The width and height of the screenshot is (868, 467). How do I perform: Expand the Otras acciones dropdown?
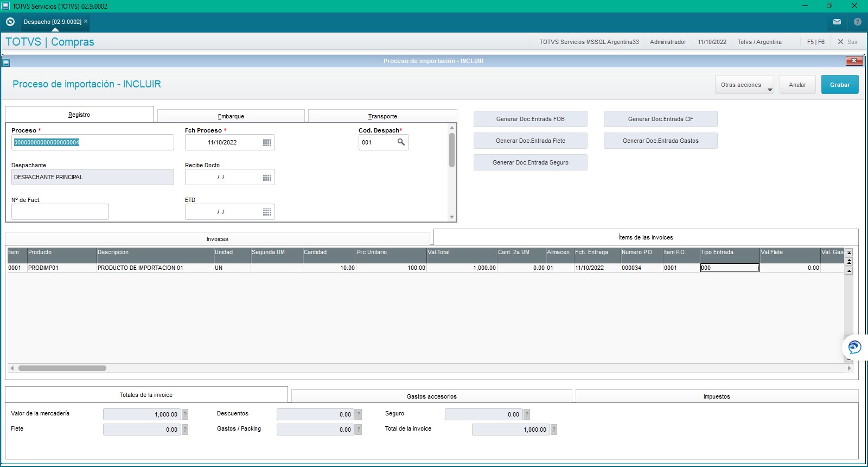point(744,85)
